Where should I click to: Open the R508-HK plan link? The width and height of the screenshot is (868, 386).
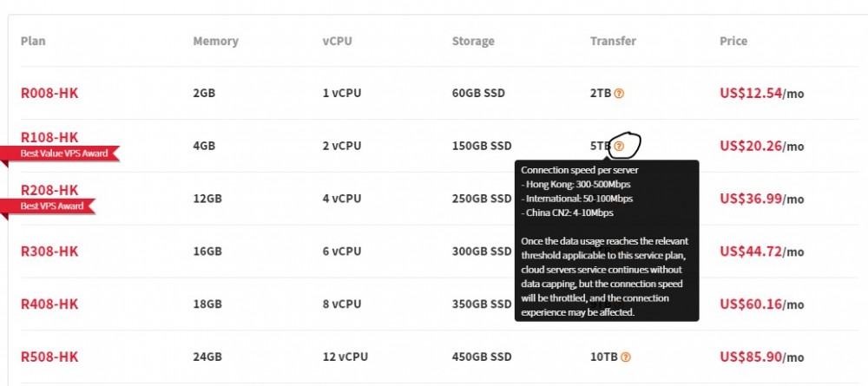[x=49, y=357]
